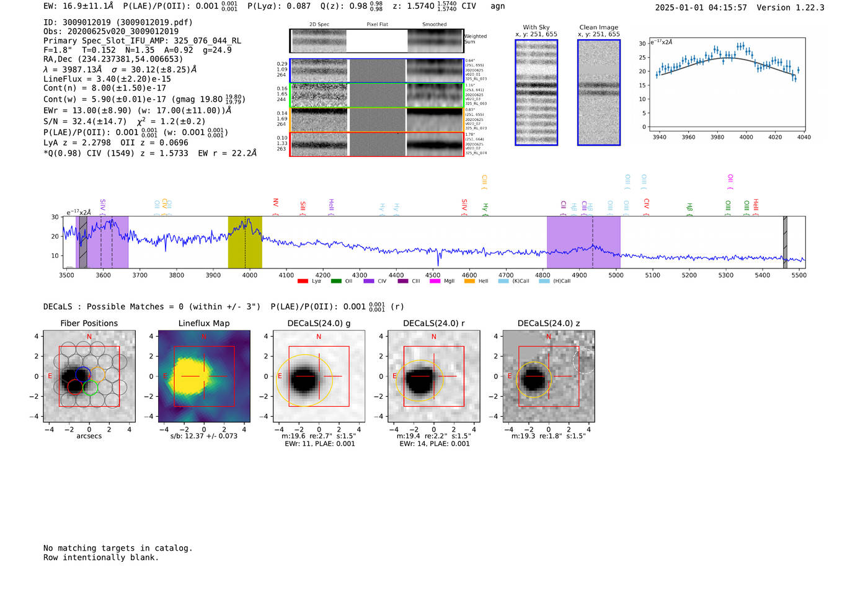Select the orange-bordered fiber spectrum row

coord(377,120)
